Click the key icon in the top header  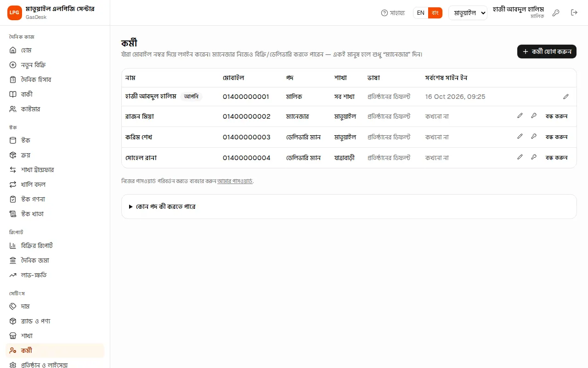556,13
